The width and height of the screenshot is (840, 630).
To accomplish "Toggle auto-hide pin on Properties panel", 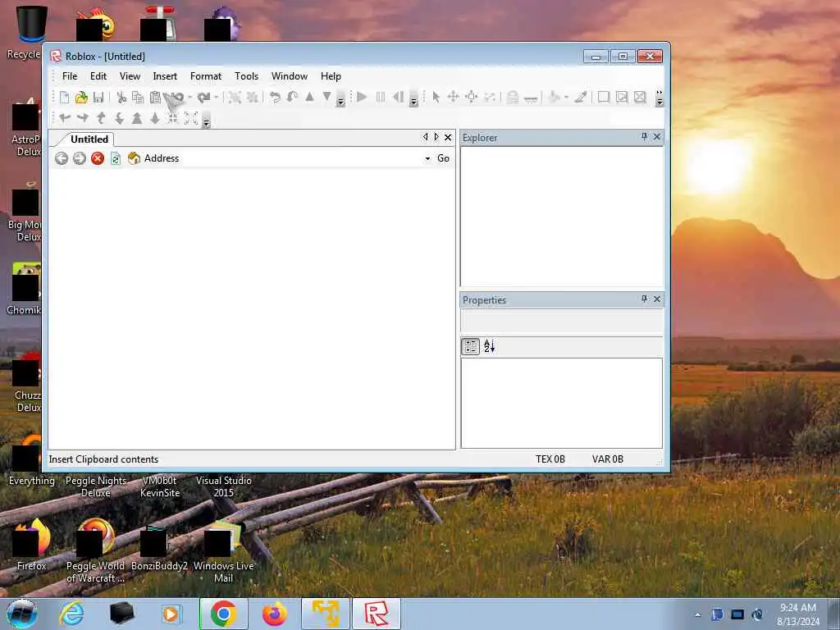I will click(644, 299).
